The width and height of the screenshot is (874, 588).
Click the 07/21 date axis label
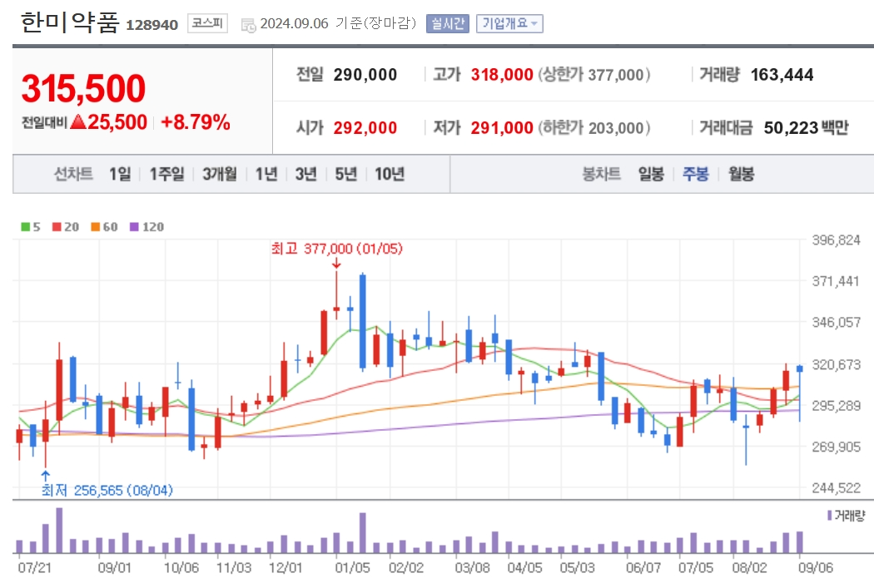click(35, 567)
